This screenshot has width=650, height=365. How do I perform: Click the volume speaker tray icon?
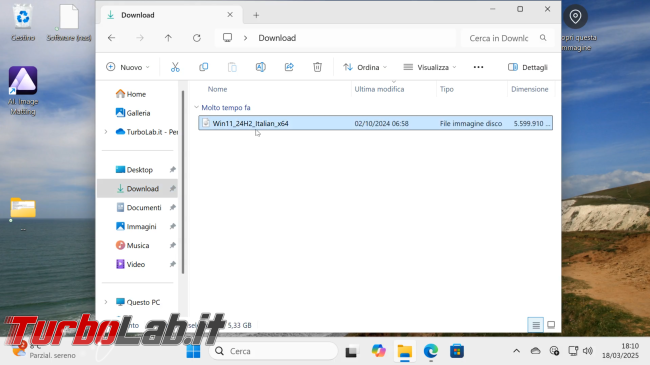(x=587, y=351)
